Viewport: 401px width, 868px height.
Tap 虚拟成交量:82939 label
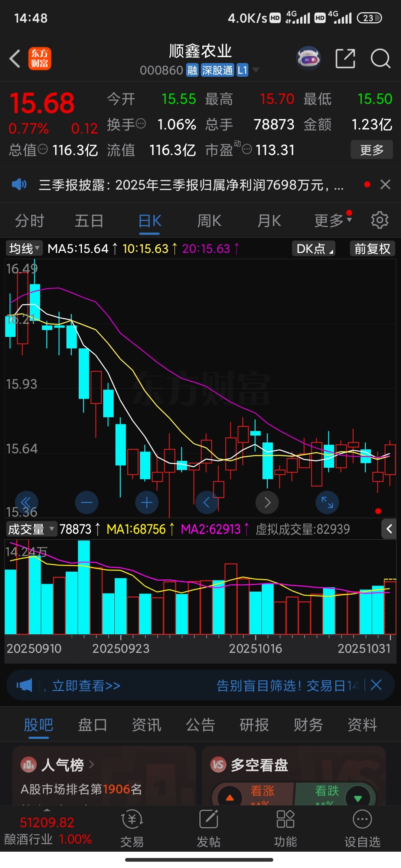(x=303, y=529)
